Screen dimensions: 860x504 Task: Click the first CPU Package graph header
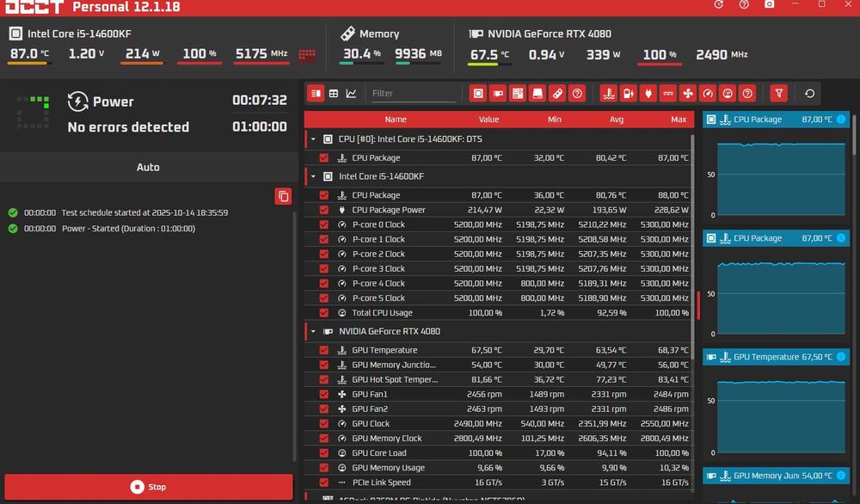tap(776, 119)
